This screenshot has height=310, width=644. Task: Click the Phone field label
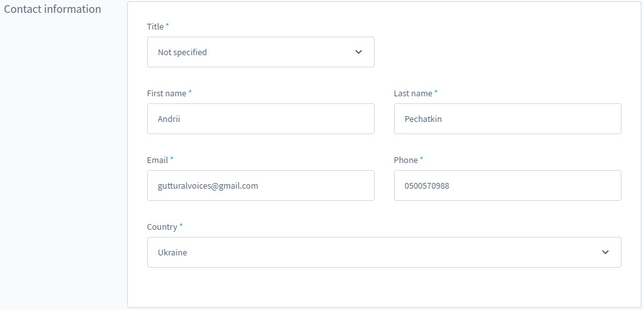tap(406, 160)
